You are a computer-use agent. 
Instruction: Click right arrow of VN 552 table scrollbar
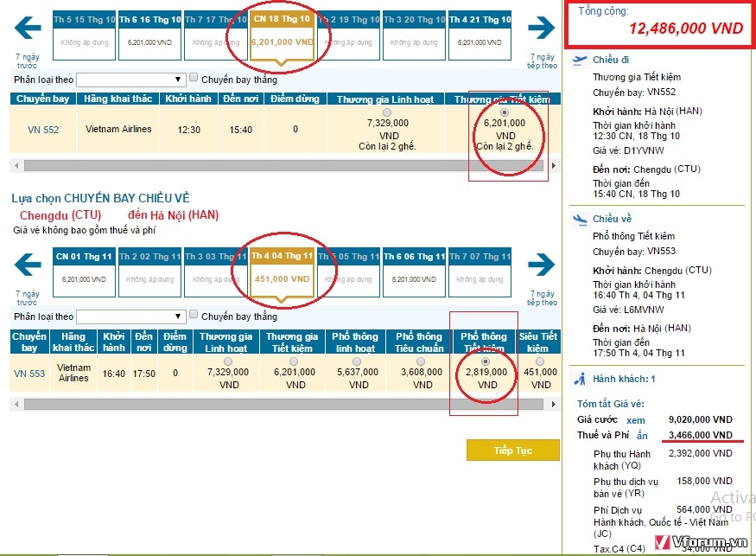pyautogui.click(x=554, y=165)
